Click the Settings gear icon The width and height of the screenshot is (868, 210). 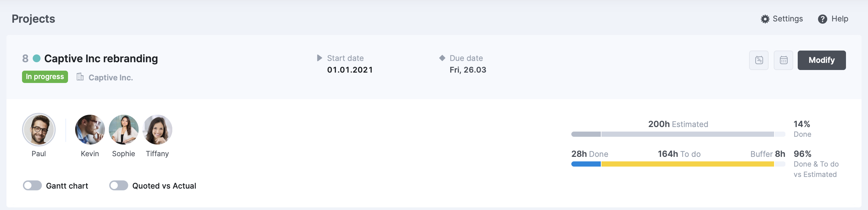765,19
